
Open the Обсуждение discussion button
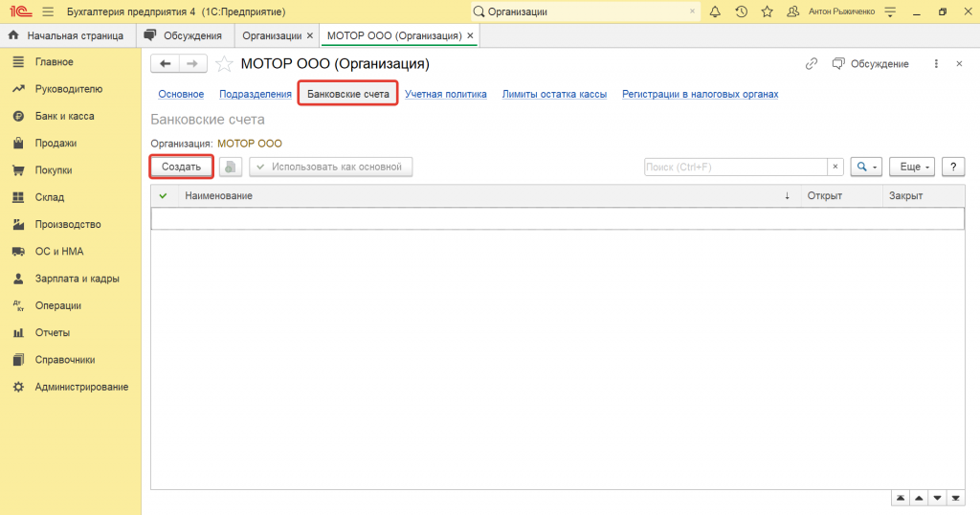coord(870,64)
